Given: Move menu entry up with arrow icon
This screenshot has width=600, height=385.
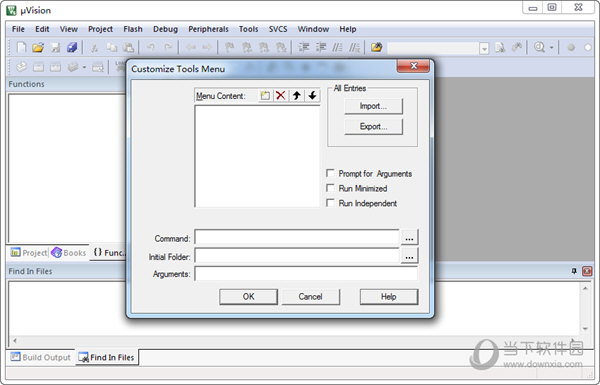Looking at the screenshot, I should (297, 95).
